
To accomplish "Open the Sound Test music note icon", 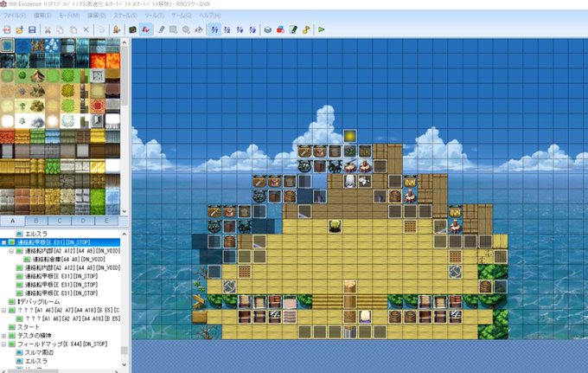I will click(x=306, y=29).
